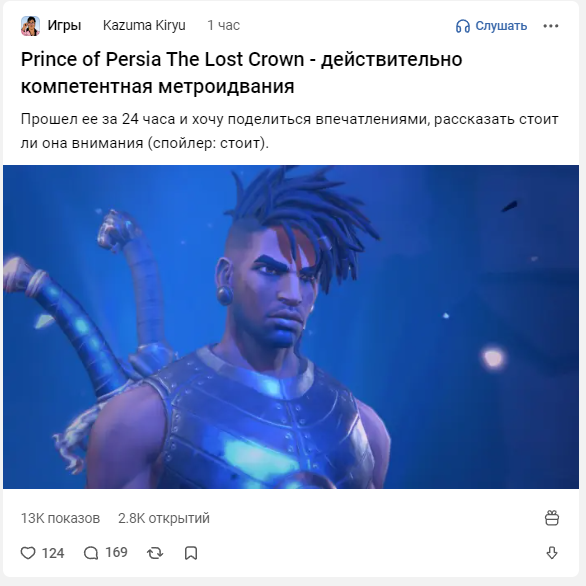Click the gift donate icon

click(552, 518)
